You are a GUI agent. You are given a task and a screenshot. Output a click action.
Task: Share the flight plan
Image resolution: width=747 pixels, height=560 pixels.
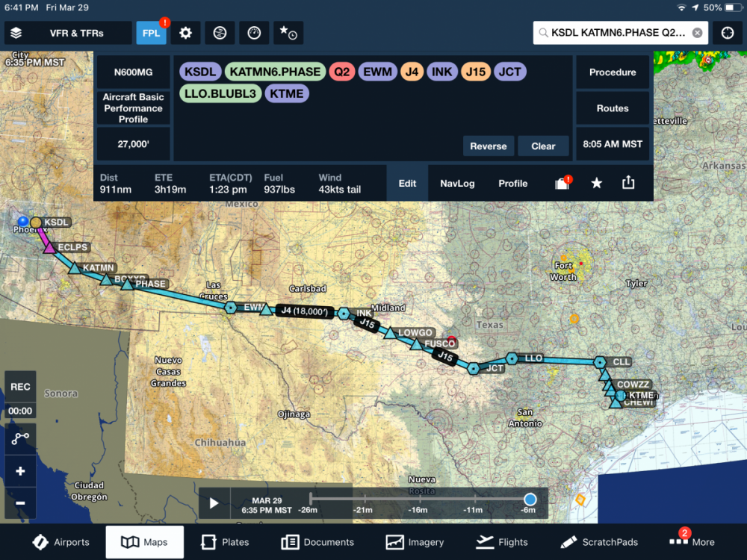pyautogui.click(x=628, y=182)
